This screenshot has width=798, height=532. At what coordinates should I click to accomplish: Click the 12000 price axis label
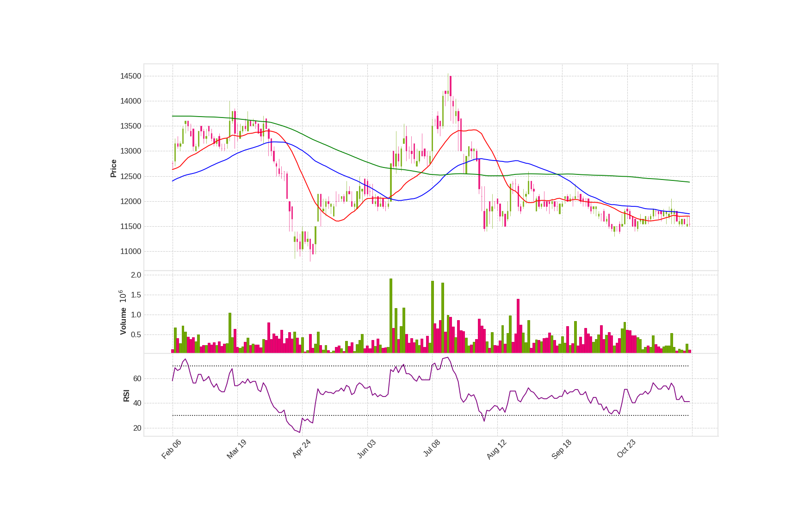coord(130,201)
